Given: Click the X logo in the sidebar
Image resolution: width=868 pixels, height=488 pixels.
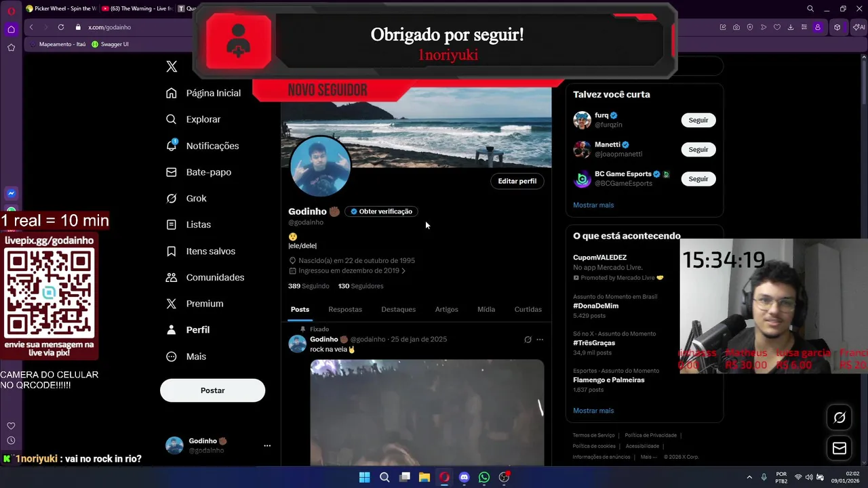Looking at the screenshot, I should (x=172, y=66).
